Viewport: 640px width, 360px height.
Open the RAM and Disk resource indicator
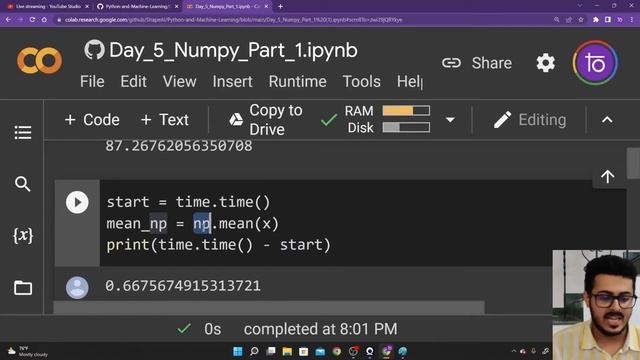pyautogui.click(x=387, y=119)
